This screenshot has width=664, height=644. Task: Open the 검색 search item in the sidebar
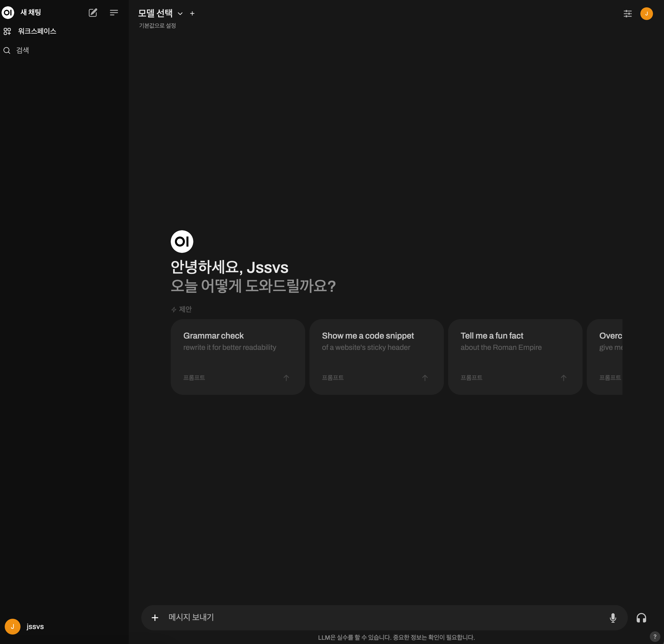pyautogui.click(x=22, y=50)
